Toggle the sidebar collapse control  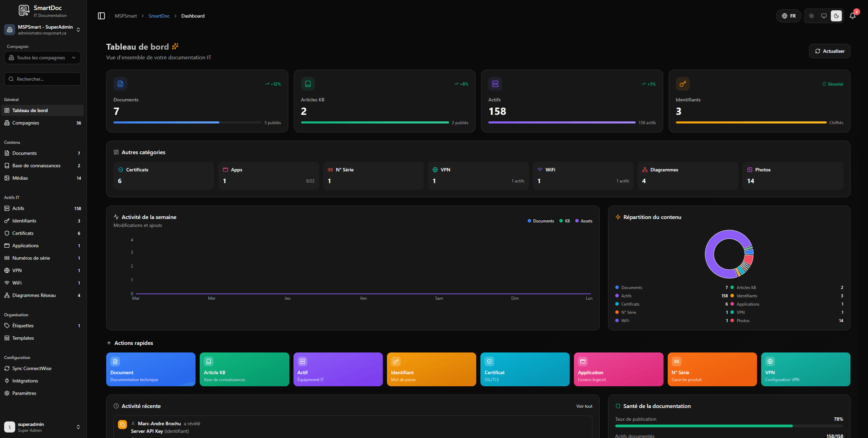point(101,16)
